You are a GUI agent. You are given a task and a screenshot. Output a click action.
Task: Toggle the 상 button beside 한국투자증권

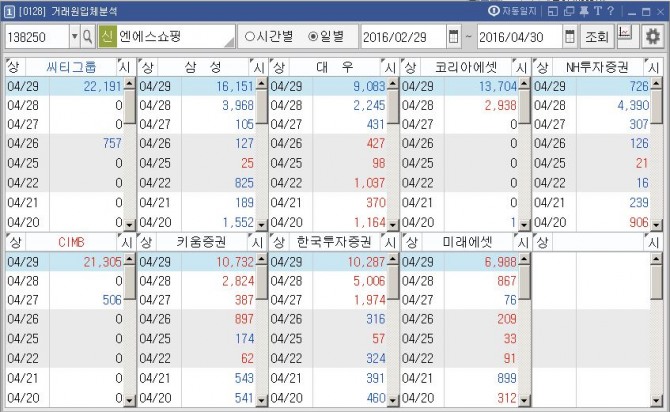279,242
